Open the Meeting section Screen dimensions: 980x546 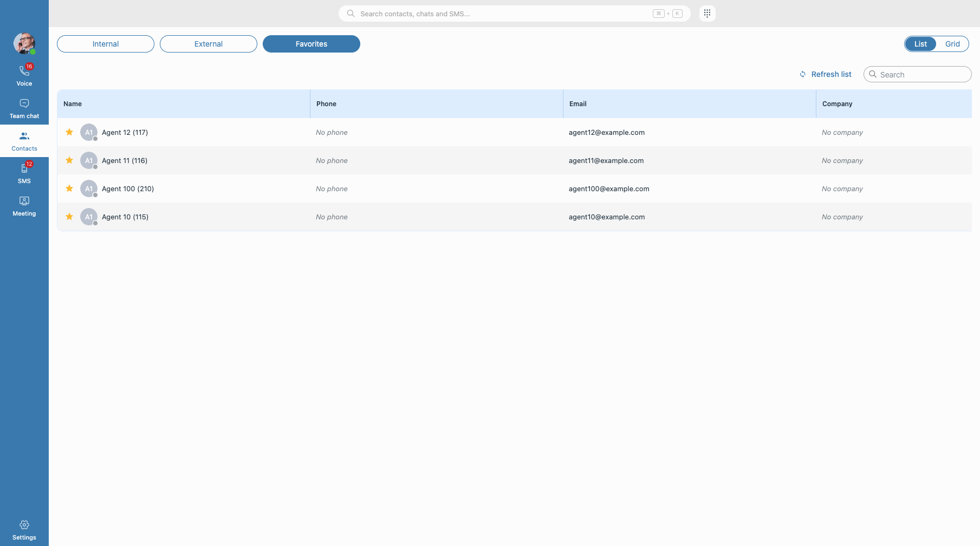24,206
